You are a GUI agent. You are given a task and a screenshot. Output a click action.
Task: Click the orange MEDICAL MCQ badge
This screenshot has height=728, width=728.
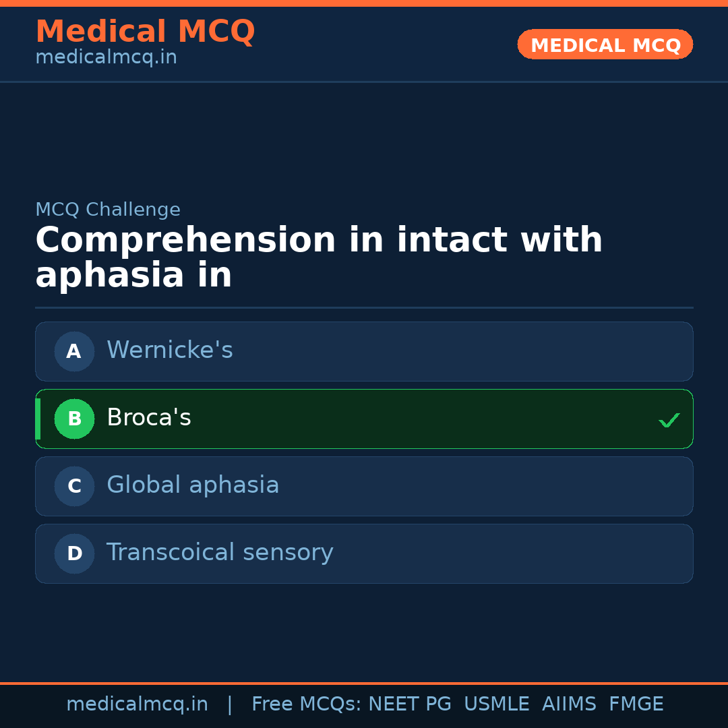(605, 44)
